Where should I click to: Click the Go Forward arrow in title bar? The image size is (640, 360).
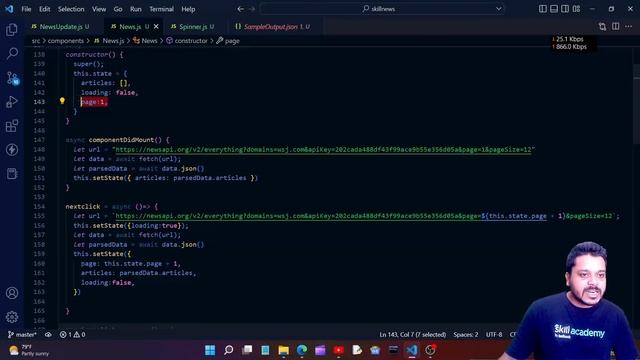(252, 9)
